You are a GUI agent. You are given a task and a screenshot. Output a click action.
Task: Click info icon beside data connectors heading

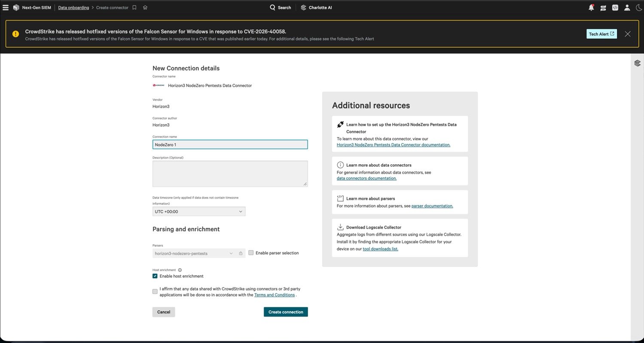[340, 165]
